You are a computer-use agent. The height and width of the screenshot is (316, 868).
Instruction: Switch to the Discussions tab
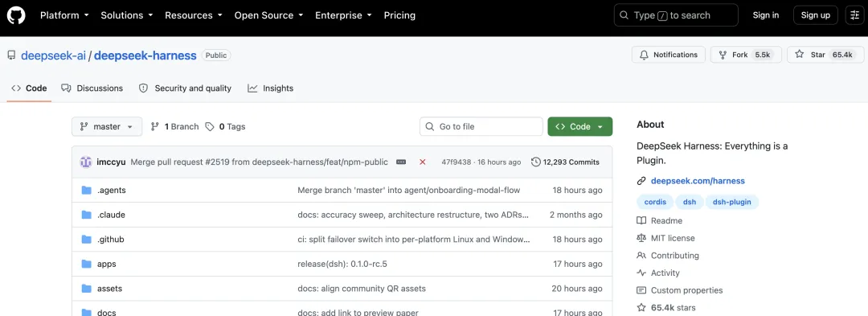point(92,88)
